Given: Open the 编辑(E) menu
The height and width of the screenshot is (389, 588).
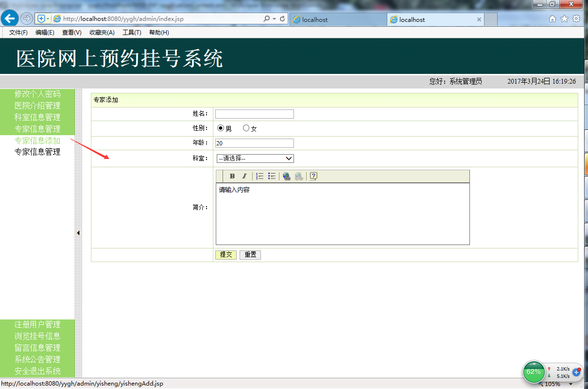Looking at the screenshot, I should 45,33.
